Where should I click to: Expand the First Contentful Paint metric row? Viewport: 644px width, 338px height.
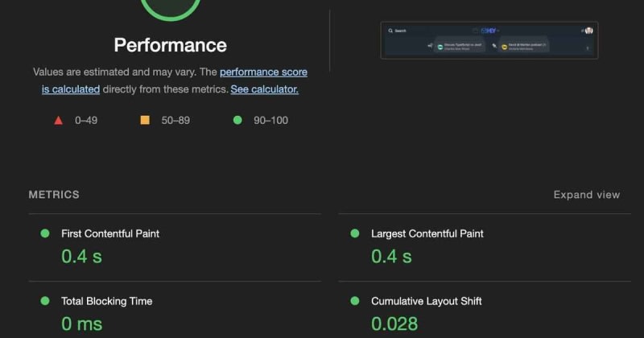(110, 233)
